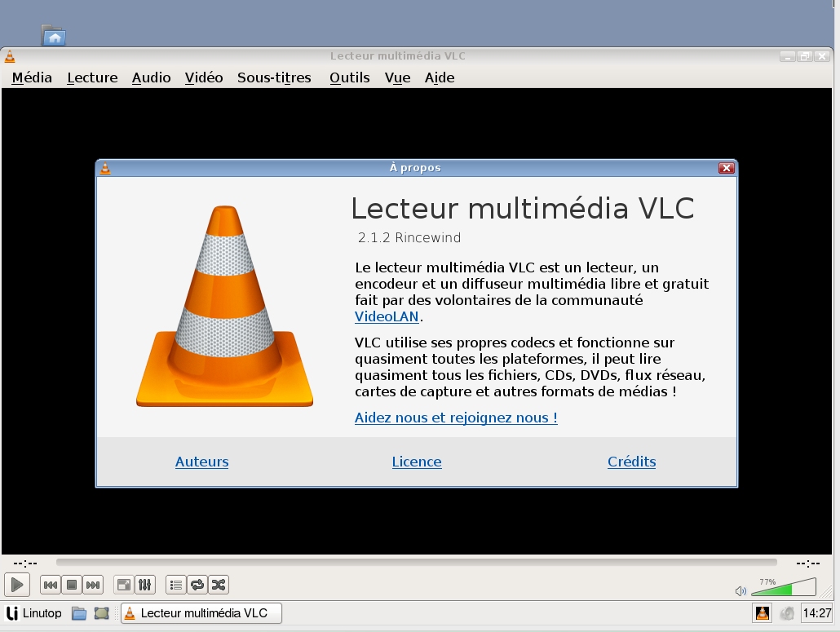Click 'Aidez nous et rejoignez nous !' link
840x632 pixels.
456,418
